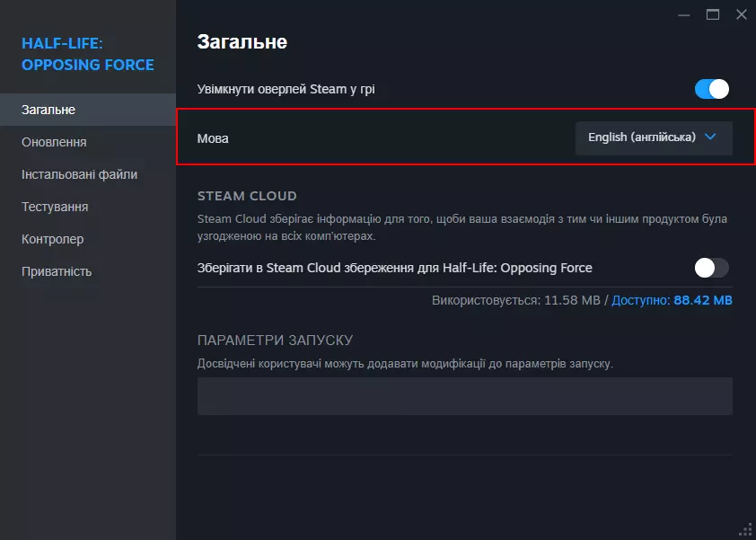The image size is (756, 540).
Task: Click the Half-Life: Opposing Force title
Action: click(87, 54)
